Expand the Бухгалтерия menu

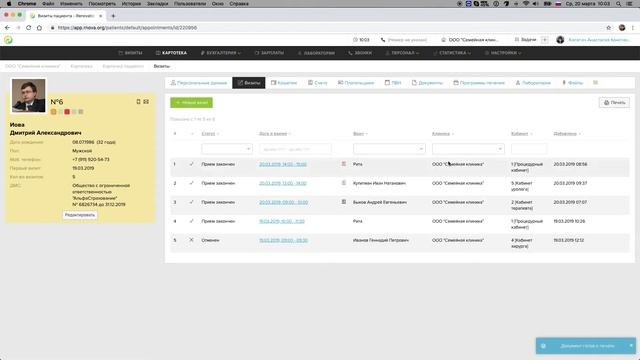pos(220,53)
